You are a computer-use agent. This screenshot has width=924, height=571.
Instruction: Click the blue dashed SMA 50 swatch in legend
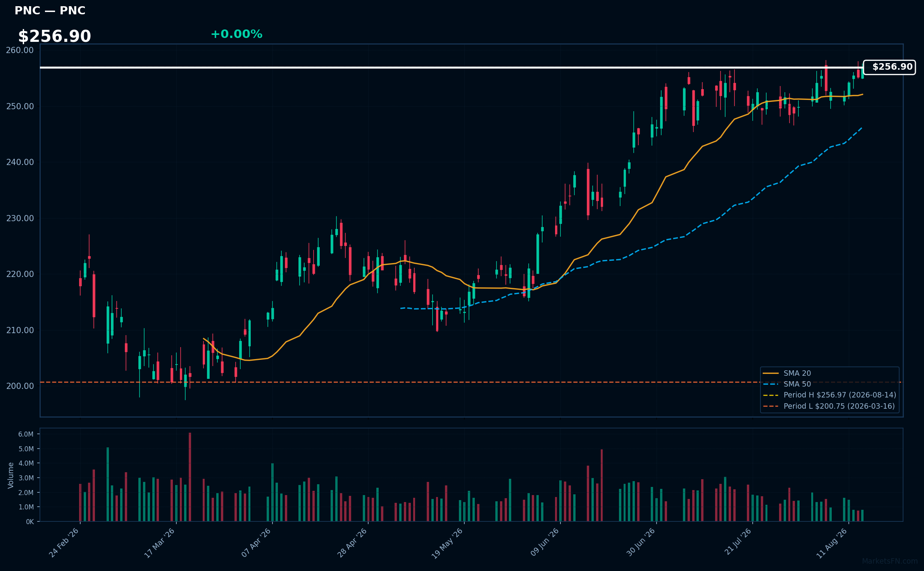point(771,384)
